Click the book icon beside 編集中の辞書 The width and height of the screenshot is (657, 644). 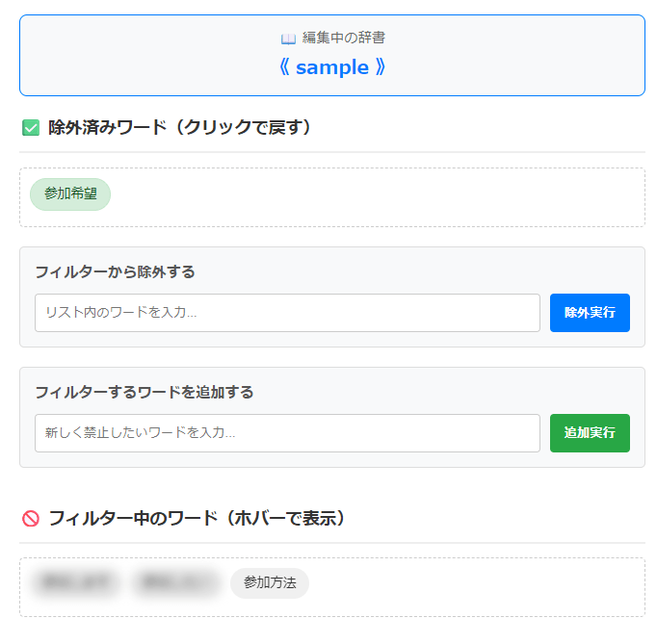click(288, 39)
